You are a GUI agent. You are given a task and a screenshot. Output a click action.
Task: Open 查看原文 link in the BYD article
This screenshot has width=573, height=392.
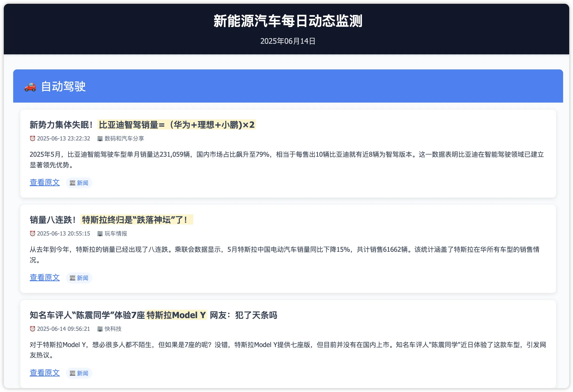45,183
